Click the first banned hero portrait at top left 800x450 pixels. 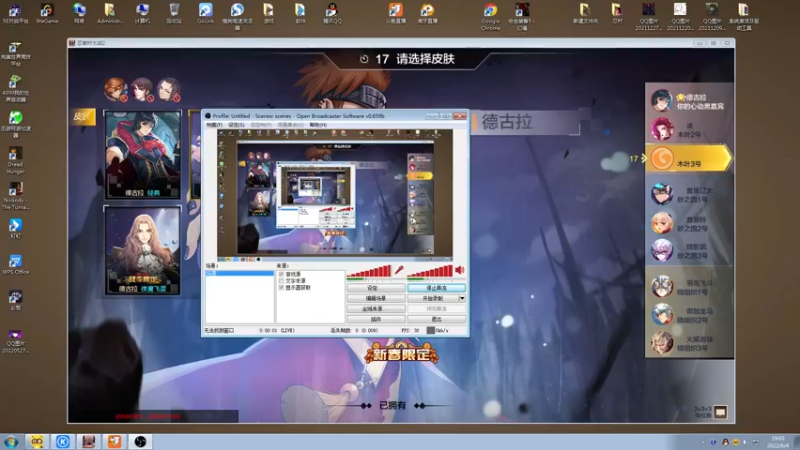pyautogui.click(x=116, y=89)
